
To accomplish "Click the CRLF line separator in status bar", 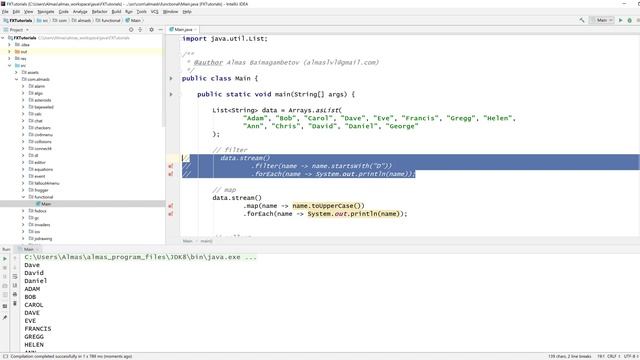I will tap(613, 356).
